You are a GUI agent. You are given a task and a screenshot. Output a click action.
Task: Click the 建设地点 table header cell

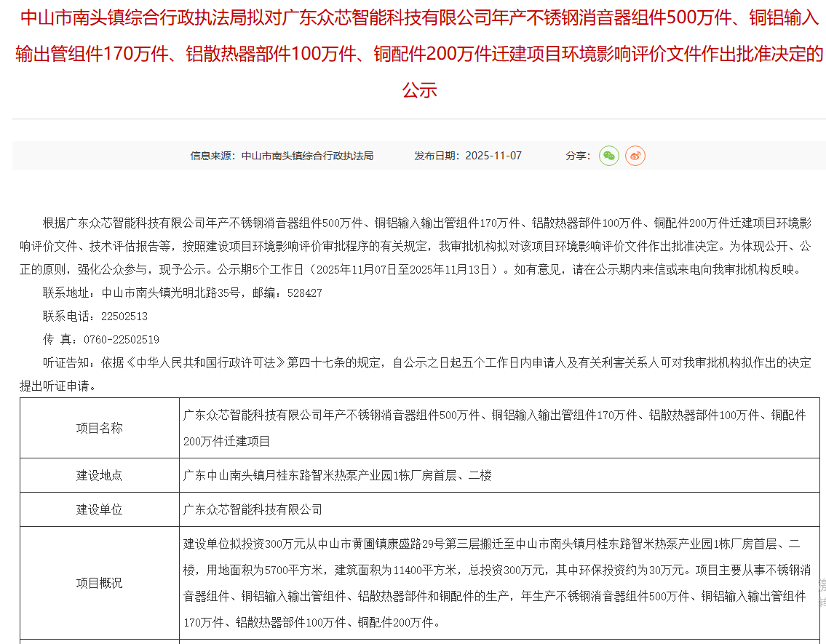[x=100, y=475]
